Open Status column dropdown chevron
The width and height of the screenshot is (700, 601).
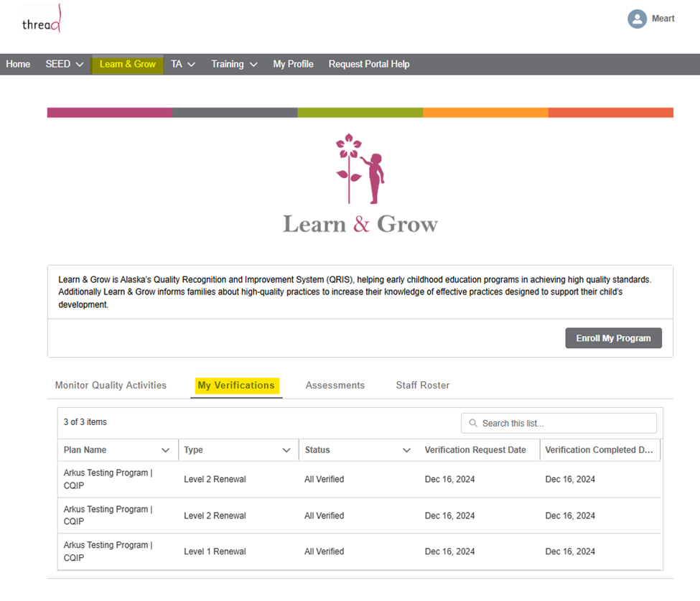[406, 450]
